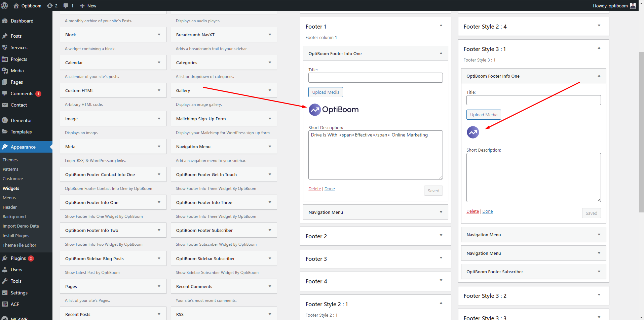Click the Media icon in sidebar
This screenshot has width=644, height=320.
coord(5,71)
